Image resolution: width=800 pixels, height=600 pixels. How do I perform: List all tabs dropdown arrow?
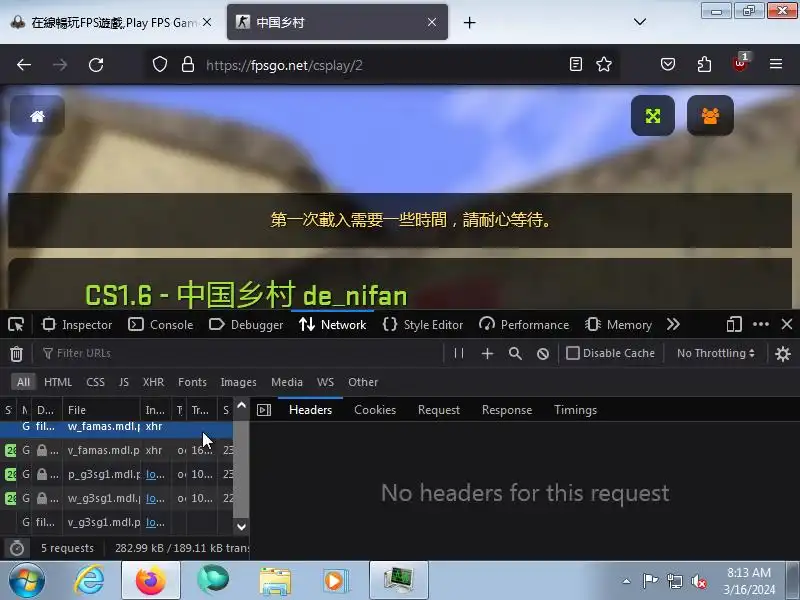[x=640, y=22]
